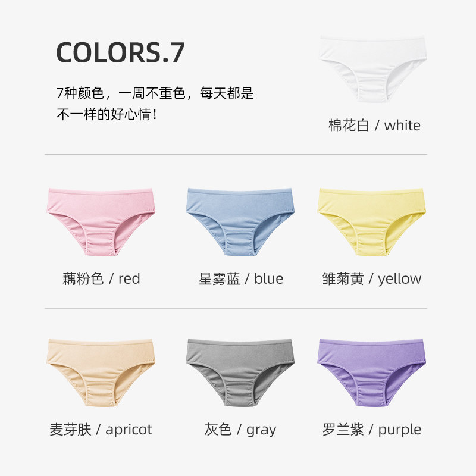Select the '星雾蓝 / blue' label

pos(241,278)
